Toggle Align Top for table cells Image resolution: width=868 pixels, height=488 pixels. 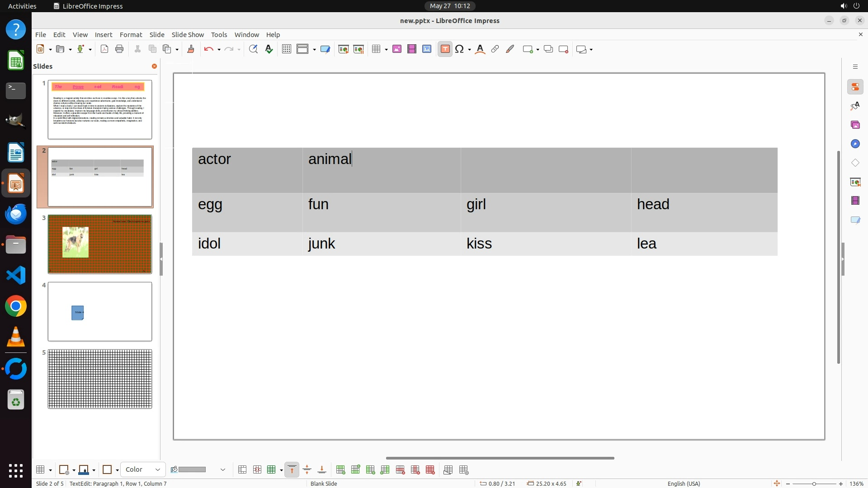pos(292,470)
